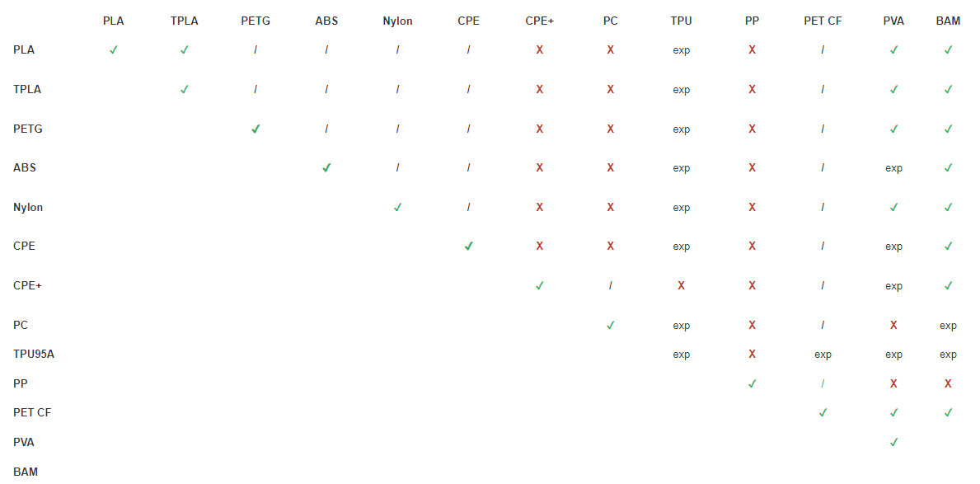Click the red X in PETG row, CPE+ column
Image resolution: width=980 pixels, height=484 pixels.
[x=540, y=129]
